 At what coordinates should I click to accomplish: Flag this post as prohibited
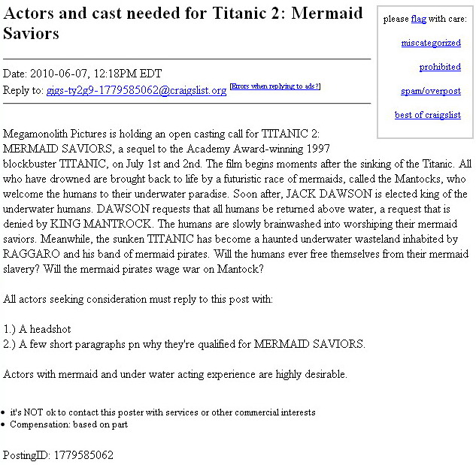[440, 67]
